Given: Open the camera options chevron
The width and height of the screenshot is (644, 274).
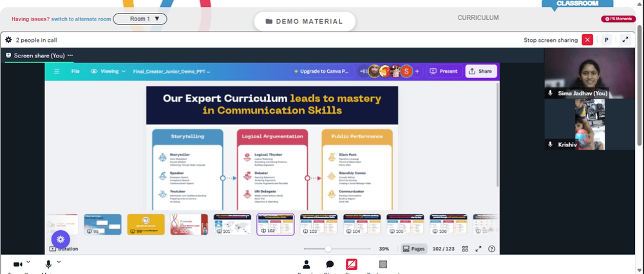Looking at the screenshot, I should [28, 262].
